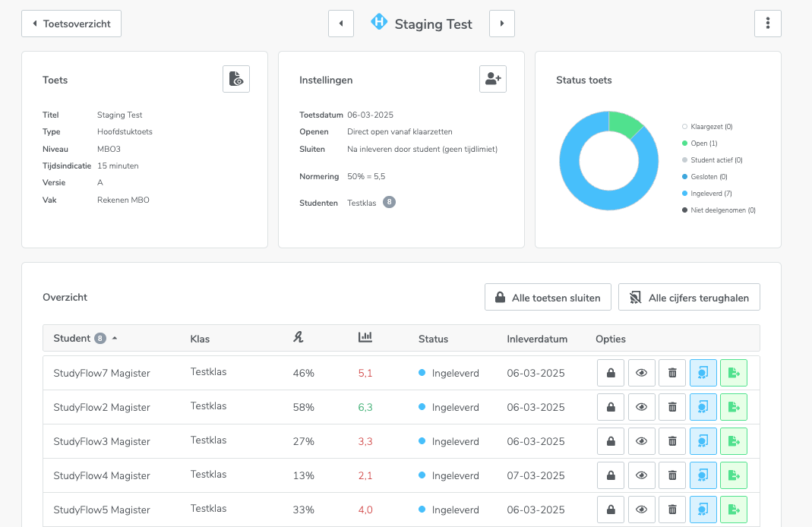Go to the next test arrow
This screenshot has width=812, height=527.
coord(502,24)
